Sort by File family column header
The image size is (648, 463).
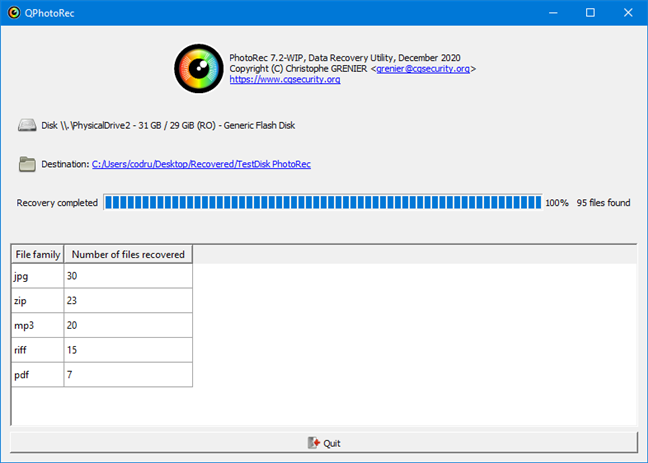coord(38,254)
